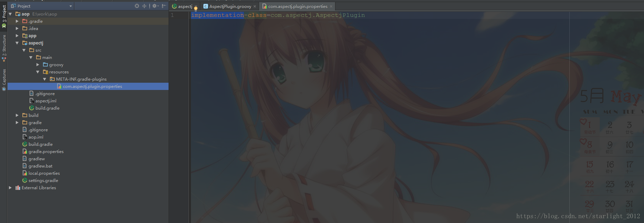The width and height of the screenshot is (644, 223).
Task: Expand the gradle folder
Action: 17,123
